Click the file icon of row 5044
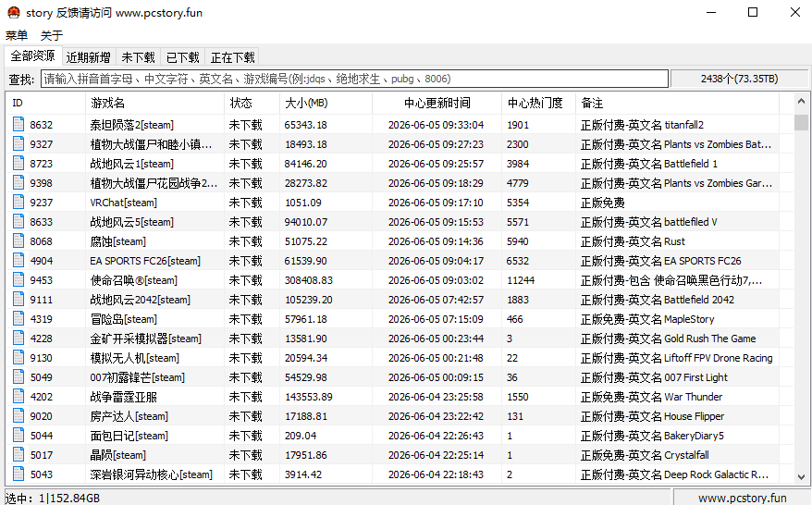The width and height of the screenshot is (812, 505). [18, 435]
